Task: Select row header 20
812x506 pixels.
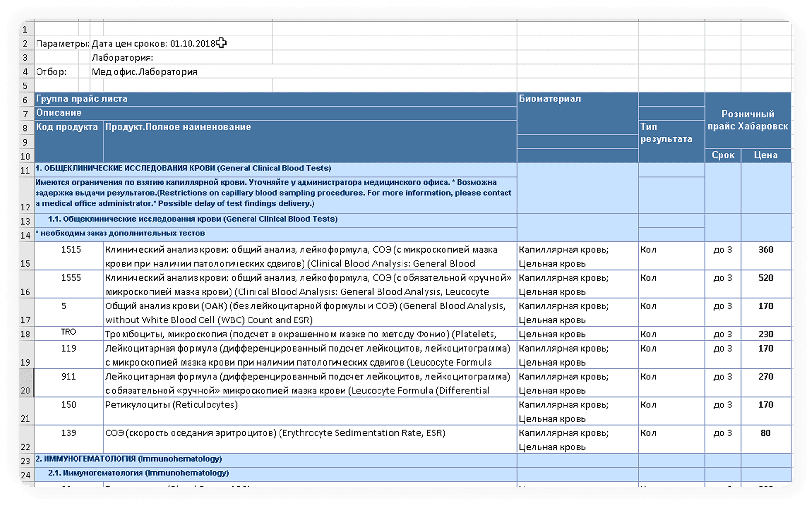Action: coord(26,383)
